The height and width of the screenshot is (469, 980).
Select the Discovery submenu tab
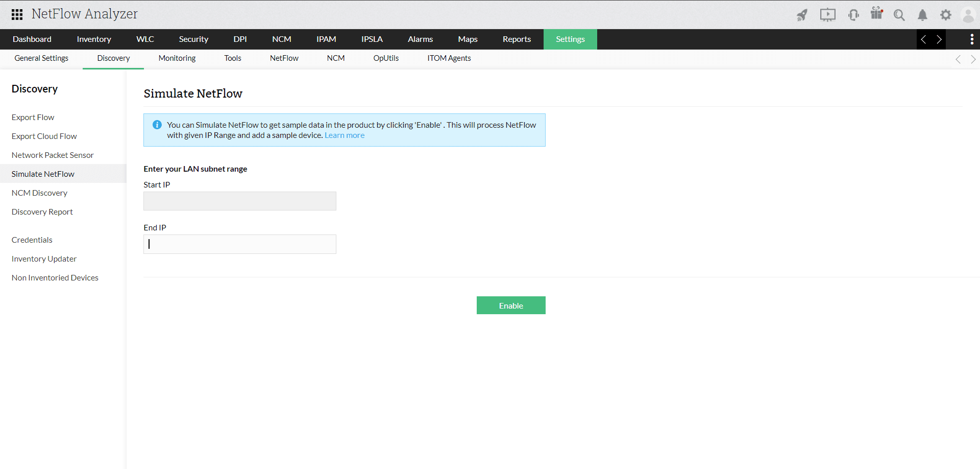click(113, 58)
